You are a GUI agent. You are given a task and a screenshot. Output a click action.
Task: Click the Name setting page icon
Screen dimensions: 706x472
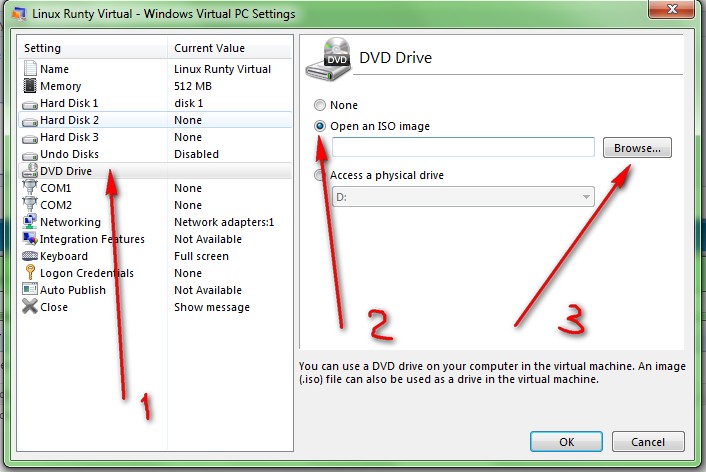tap(30, 68)
